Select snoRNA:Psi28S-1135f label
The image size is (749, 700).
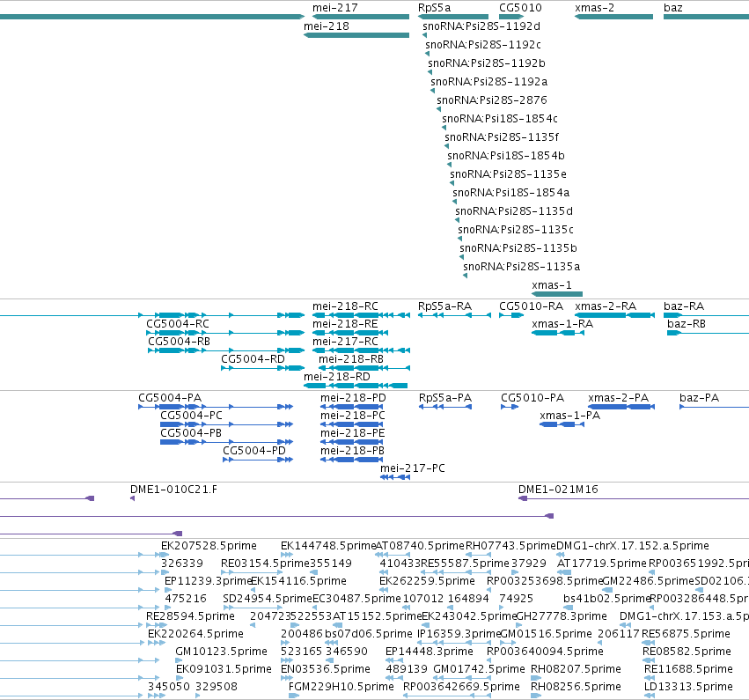point(502,137)
